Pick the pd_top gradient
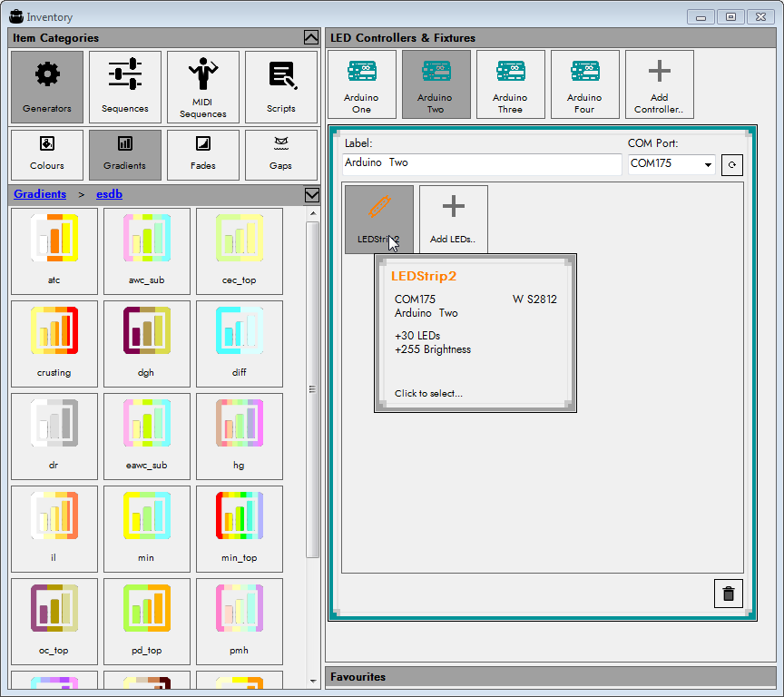The width and height of the screenshot is (784, 697). coord(147,622)
